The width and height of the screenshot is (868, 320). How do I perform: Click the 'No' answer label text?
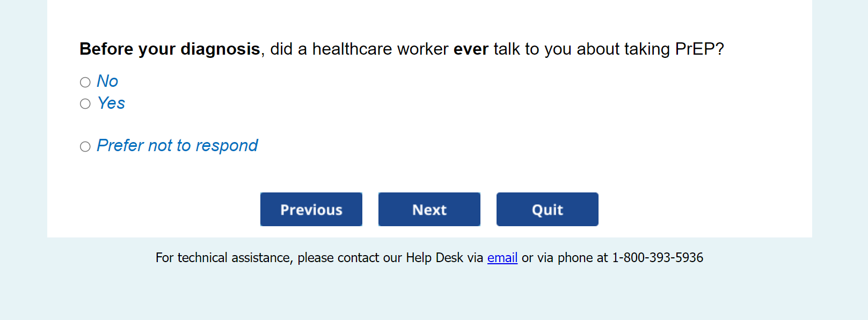pyautogui.click(x=107, y=81)
